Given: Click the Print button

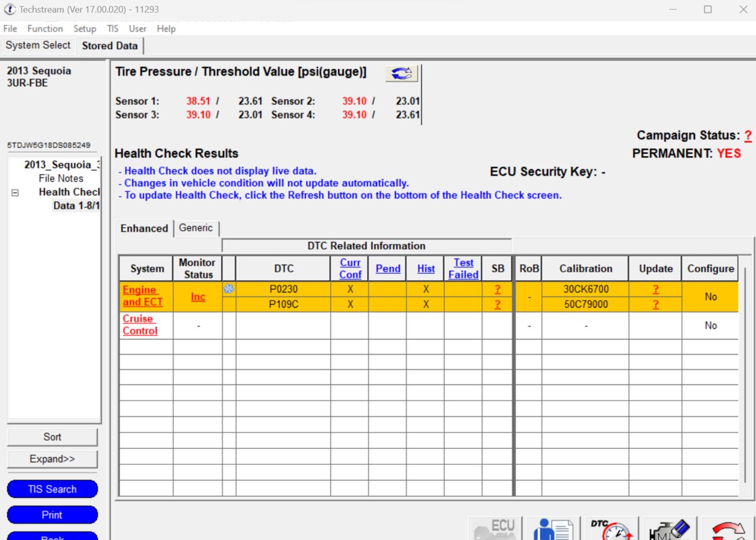Looking at the screenshot, I should tap(52, 515).
